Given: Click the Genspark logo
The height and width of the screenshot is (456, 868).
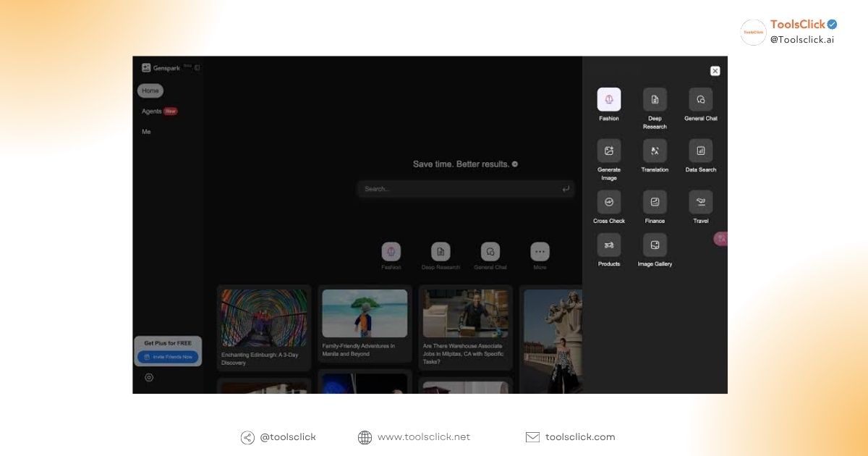Looking at the screenshot, I should [x=161, y=68].
